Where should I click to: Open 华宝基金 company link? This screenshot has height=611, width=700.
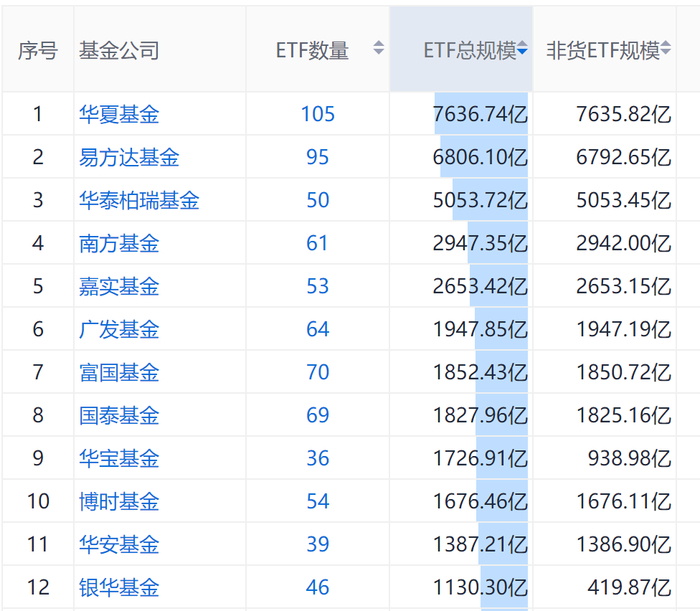[x=119, y=458]
